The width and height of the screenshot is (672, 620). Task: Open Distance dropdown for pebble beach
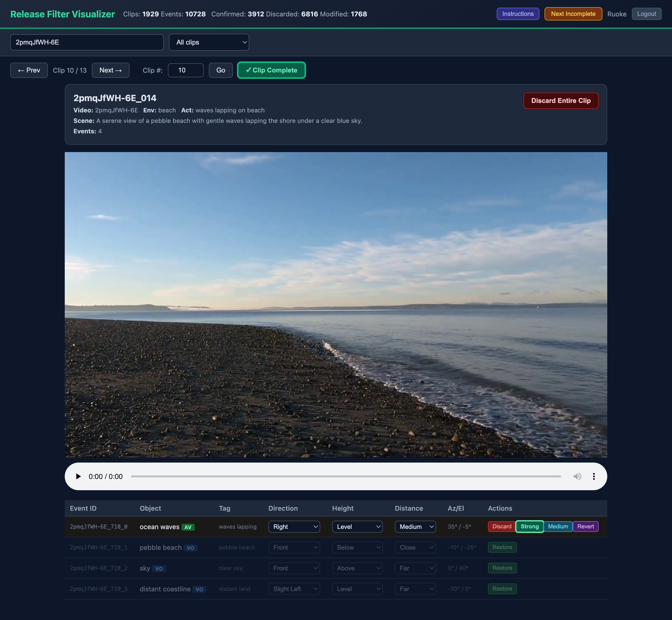[415, 548]
